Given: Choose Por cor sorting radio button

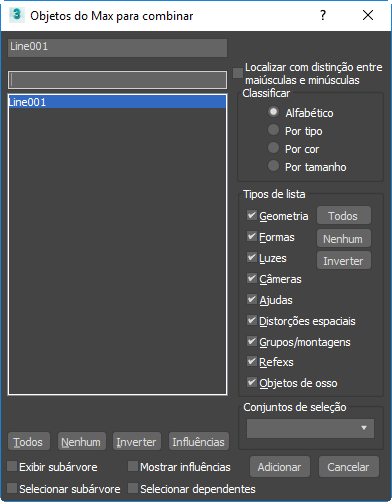Looking at the screenshot, I should click(273, 148).
